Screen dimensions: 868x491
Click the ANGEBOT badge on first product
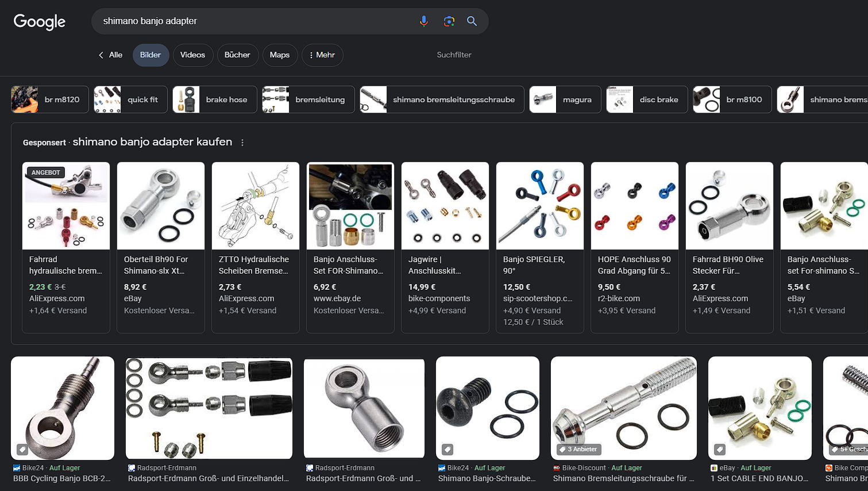pyautogui.click(x=46, y=172)
